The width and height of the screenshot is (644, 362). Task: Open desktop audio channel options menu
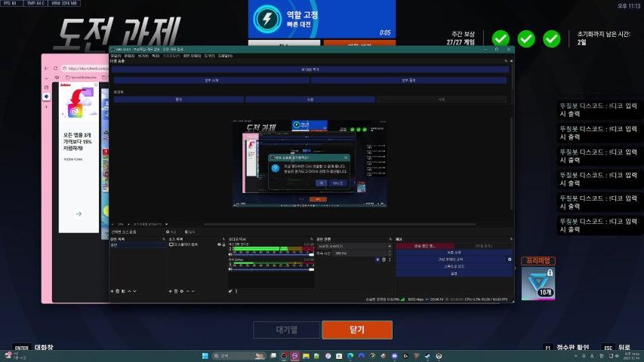click(x=230, y=249)
